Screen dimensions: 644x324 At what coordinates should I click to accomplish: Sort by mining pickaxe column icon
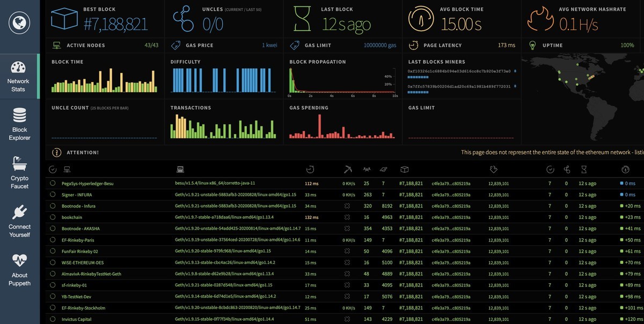click(x=348, y=170)
